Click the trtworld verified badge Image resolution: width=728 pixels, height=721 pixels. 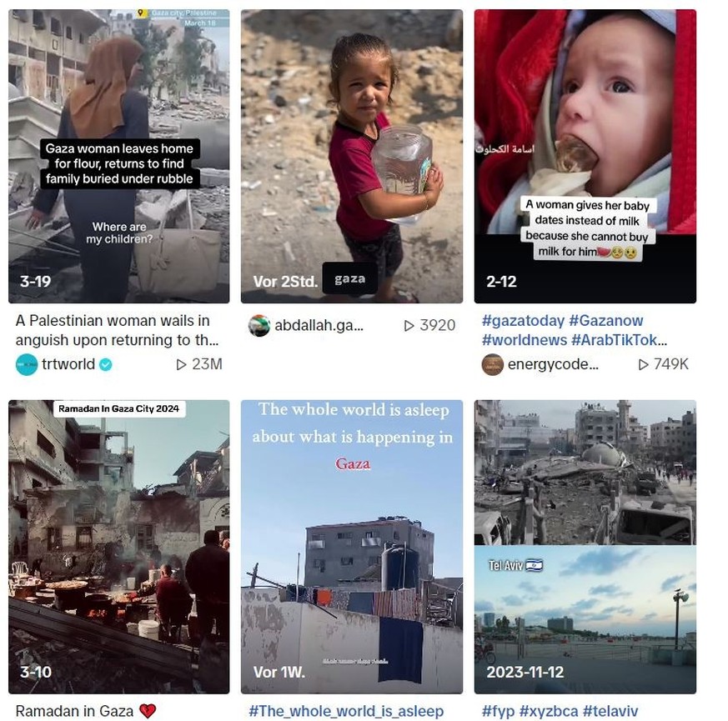106,365
